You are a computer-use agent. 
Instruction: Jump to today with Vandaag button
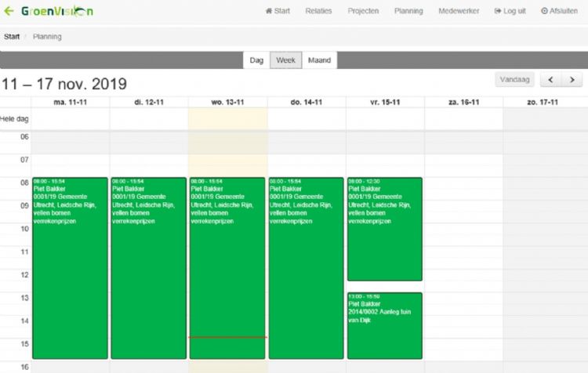click(x=515, y=80)
